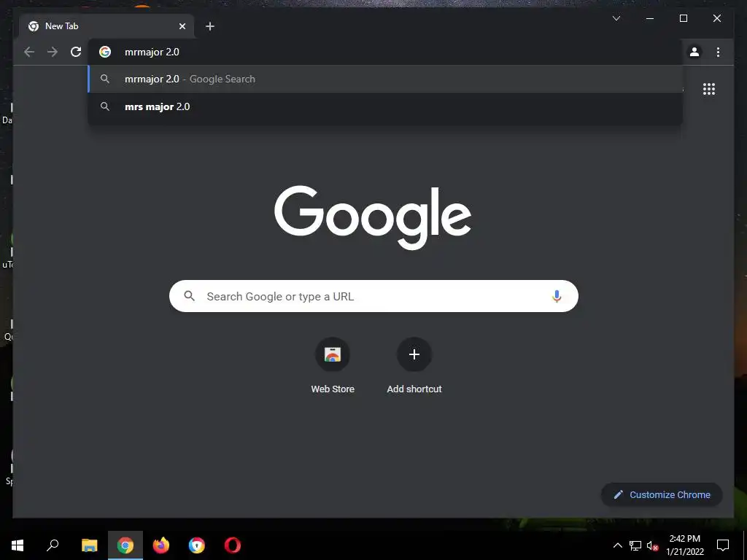Open Windows taskbar search
This screenshot has height=560, width=747.
pos(53,545)
